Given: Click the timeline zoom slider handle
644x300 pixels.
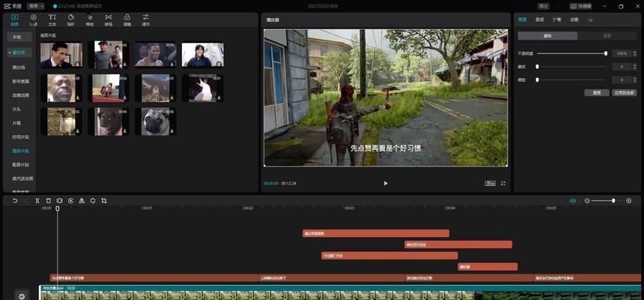Looking at the screenshot, I should tap(613, 200).
